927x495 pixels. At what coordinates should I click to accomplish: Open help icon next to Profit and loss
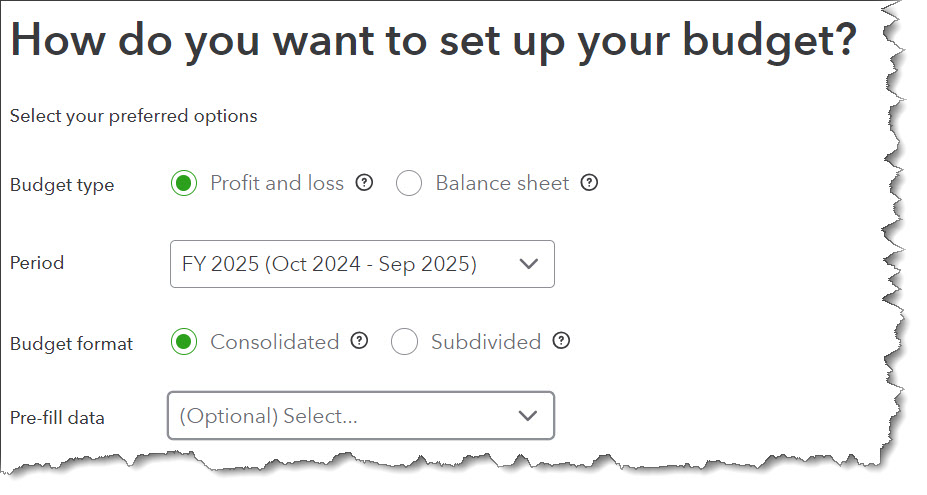(x=365, y=184)
